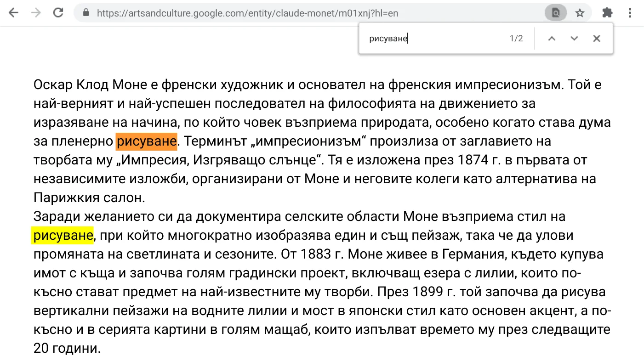The width and height of the screenshot is (644, 361).
Task: Close the find bar with the X
Action: pyautogui.click(x=596, y=38)
